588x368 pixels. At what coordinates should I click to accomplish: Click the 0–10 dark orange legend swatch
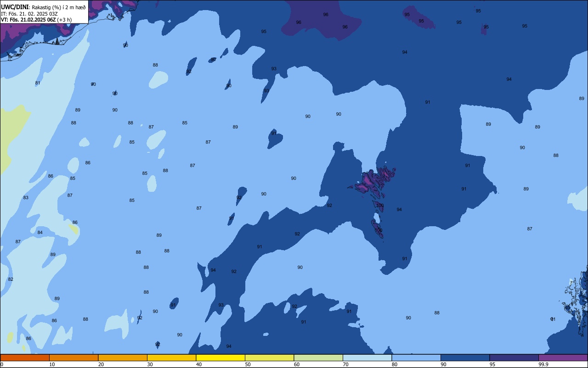25,357
